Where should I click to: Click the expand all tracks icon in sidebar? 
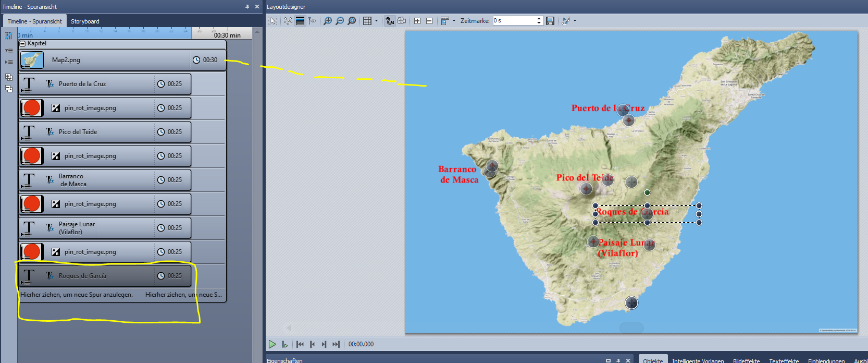[x=9, y=51]
